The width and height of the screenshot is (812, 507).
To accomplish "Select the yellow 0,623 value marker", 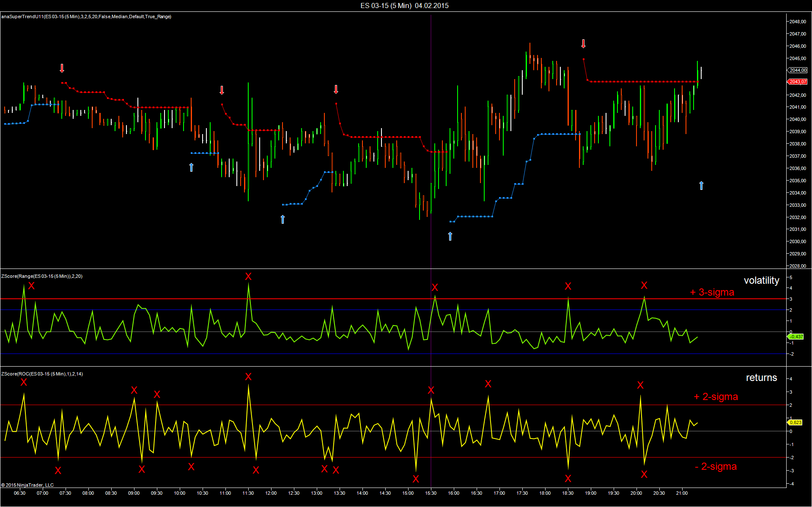I will [x=795, y=422].
